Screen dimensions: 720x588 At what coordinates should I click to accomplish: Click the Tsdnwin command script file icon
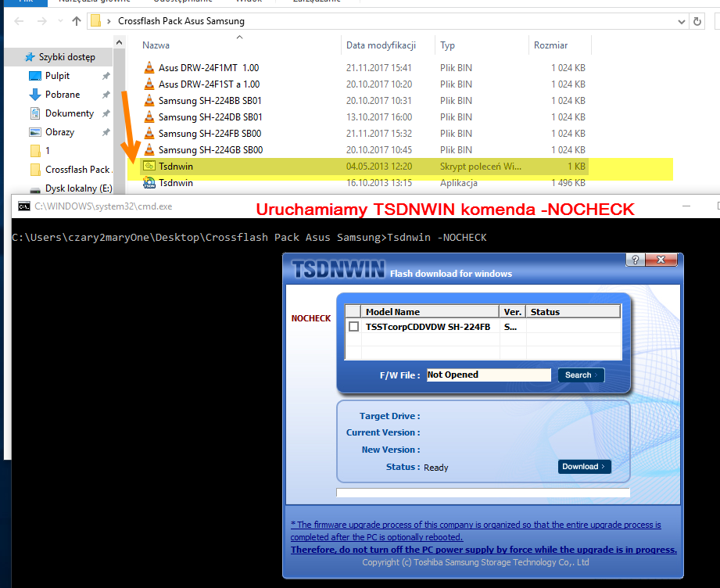tap(149, 166)
